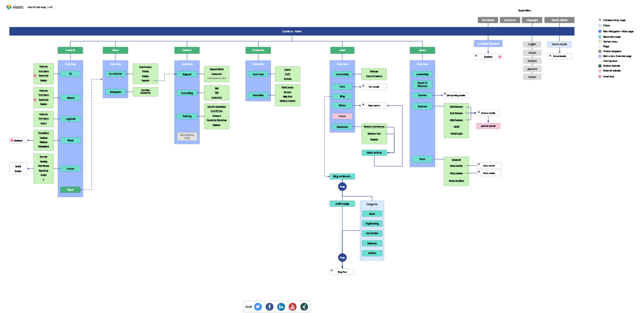This screenshot has width=644, height=313.
Task: Click the red Download icon in the legend
Action: point(599,76)
